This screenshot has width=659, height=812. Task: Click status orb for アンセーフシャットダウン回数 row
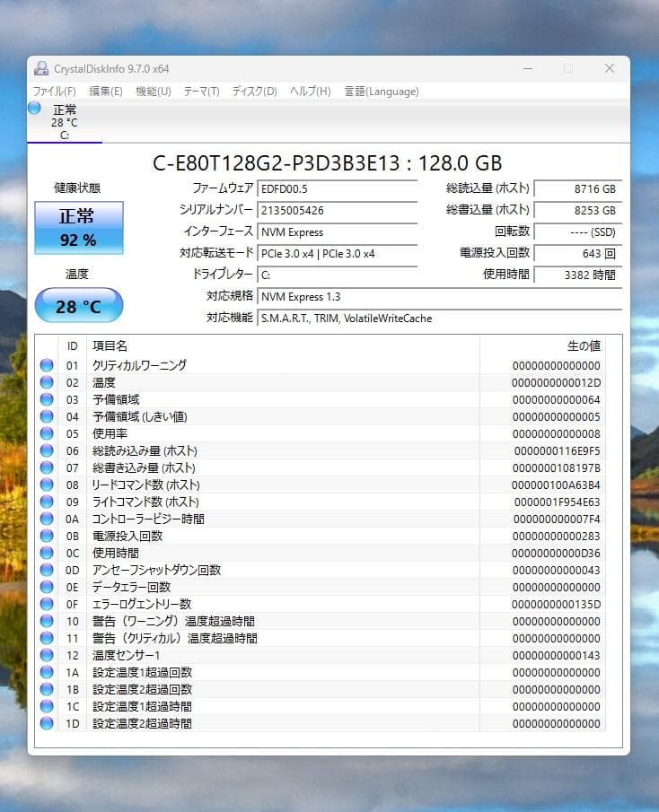47,570
